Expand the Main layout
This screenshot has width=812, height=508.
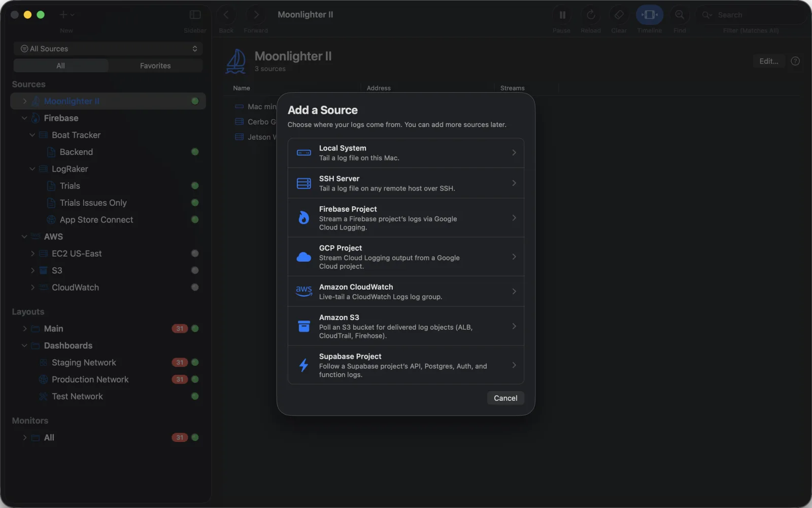tap(24, 329)
